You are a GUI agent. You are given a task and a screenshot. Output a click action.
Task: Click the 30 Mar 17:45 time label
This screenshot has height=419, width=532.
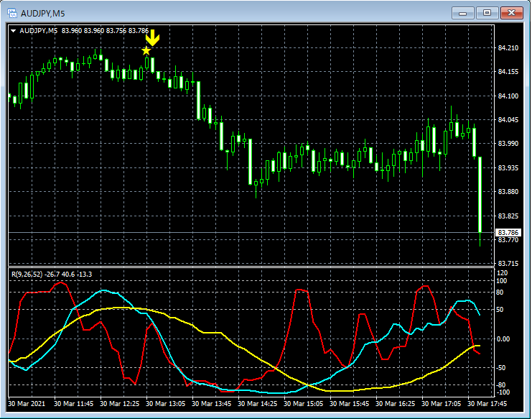tap(487, 404)
